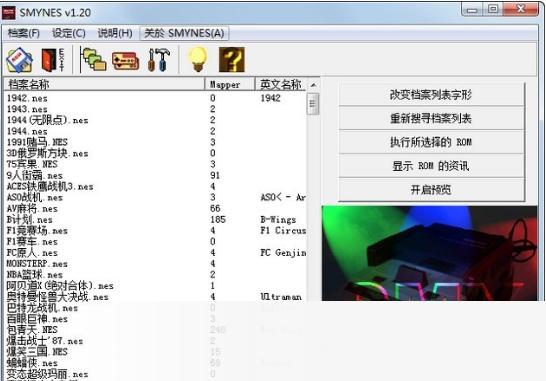
Task: Open the 设定(C) menu
Action: [x=69, y=33]
